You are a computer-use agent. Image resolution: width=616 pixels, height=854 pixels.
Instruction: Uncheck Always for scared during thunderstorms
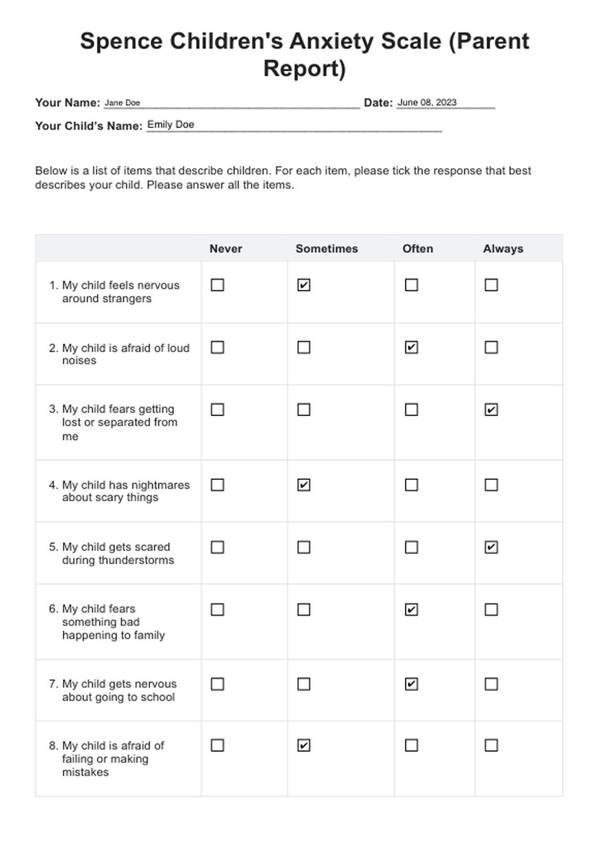pos(491,548)
